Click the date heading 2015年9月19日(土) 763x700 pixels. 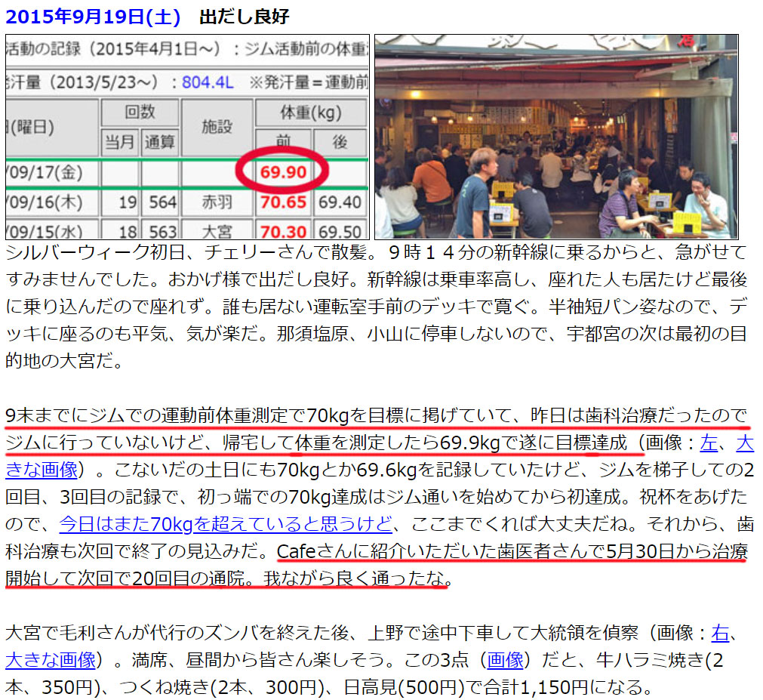[93, 17]
